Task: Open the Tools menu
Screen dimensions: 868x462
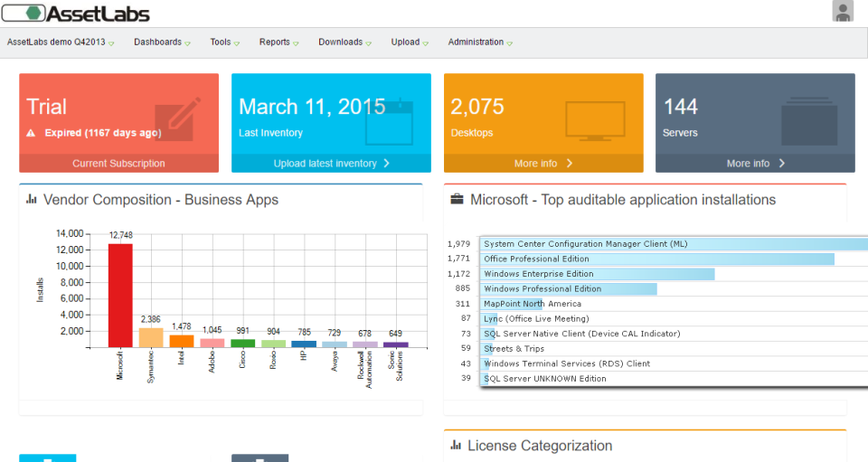Action: pos(224,42)
